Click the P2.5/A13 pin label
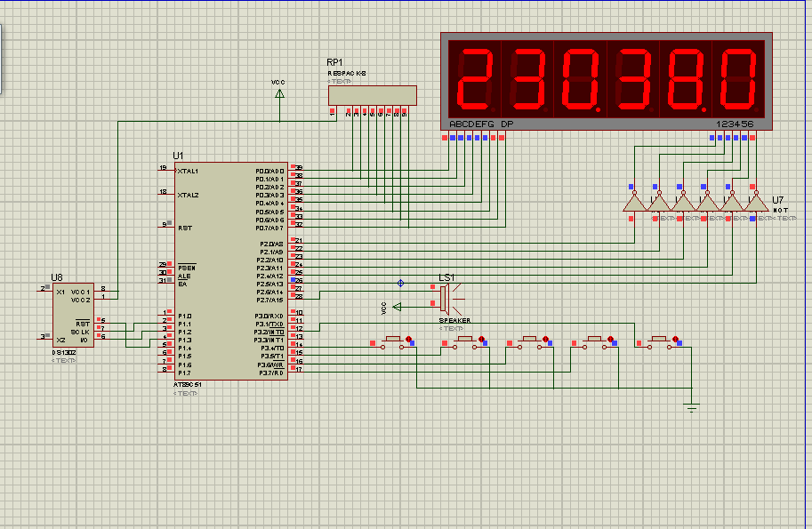Viewport: 812px width, 529px height. (270, 285)
